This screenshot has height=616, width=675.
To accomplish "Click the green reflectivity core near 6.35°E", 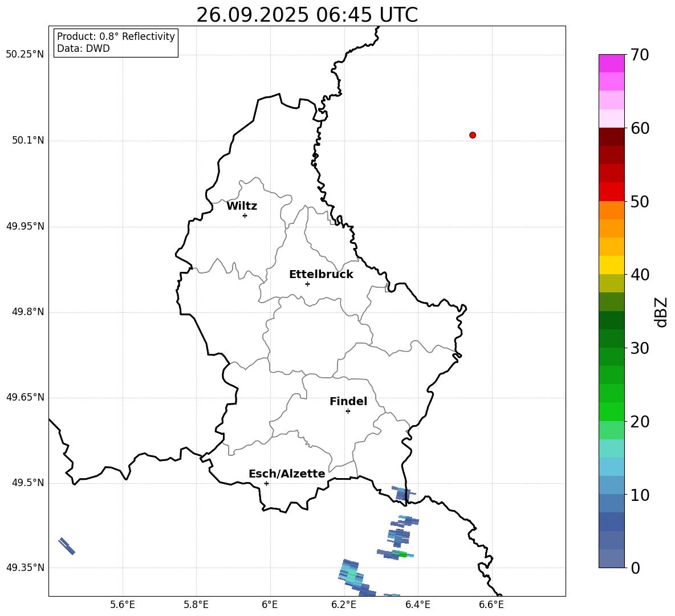I will coord(402,554).
